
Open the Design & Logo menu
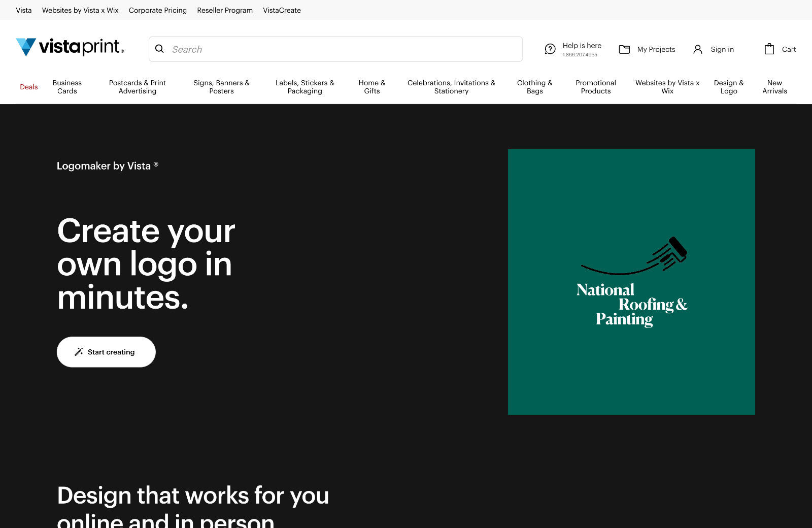click(x=729, y=87)
